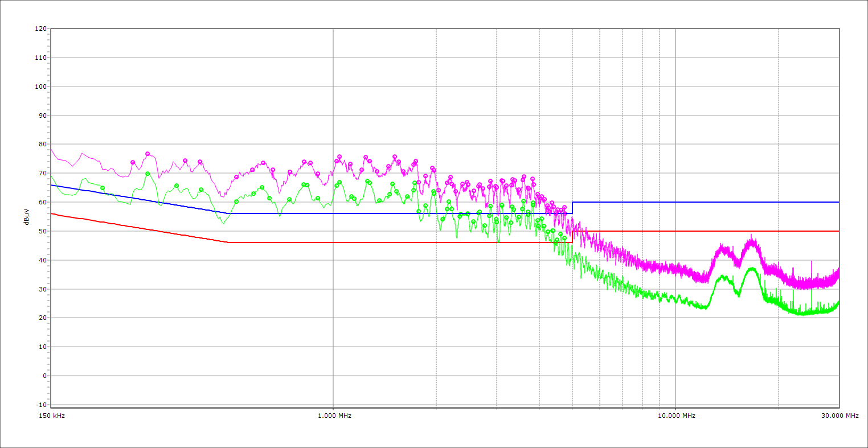Click the 1.000 MHz frequency axis label
Screen dimensions: 868x448
point(333,416)
